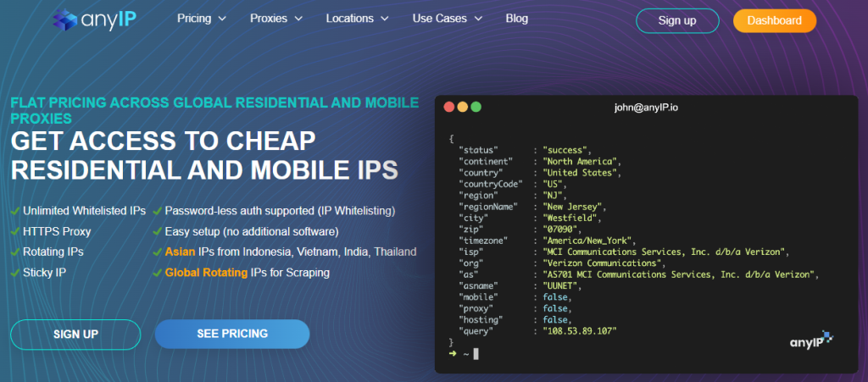Click the anyIP cube logo icon
This screenshot has width=868, height=382.
tap(64, 19)
